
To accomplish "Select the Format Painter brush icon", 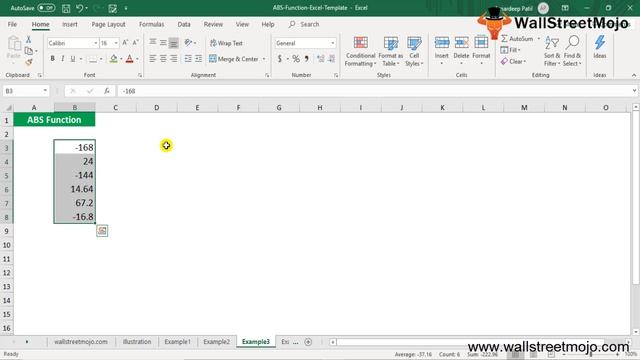I will click(x=29, y=62).
